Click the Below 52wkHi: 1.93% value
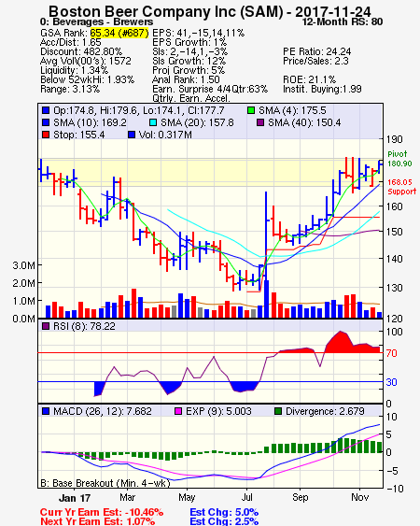 tap(87, 79)
